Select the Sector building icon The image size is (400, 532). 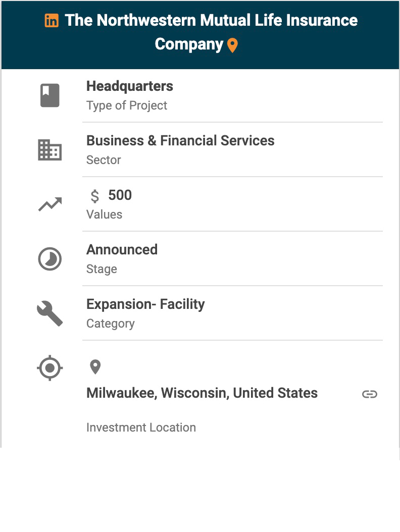click(x=49, y=150)
